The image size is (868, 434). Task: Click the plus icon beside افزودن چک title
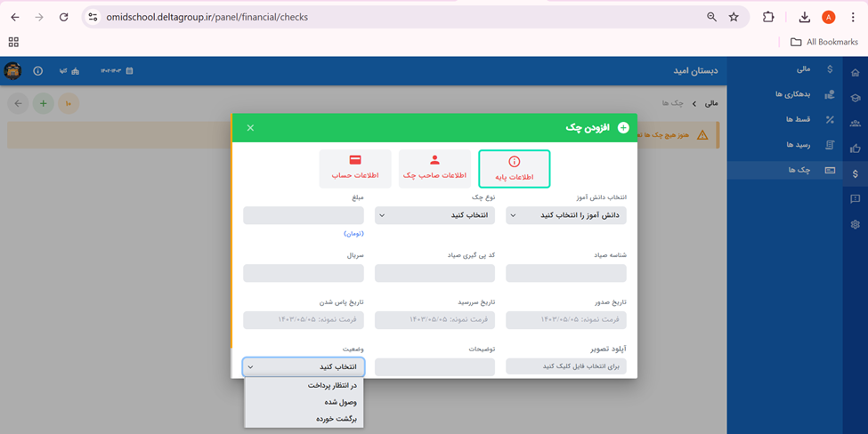tap(623, 128)
